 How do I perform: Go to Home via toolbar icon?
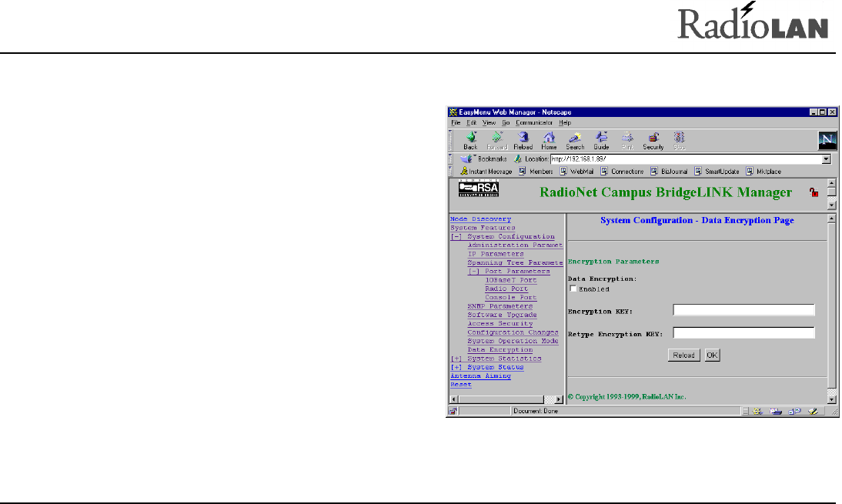click(549, 138)
